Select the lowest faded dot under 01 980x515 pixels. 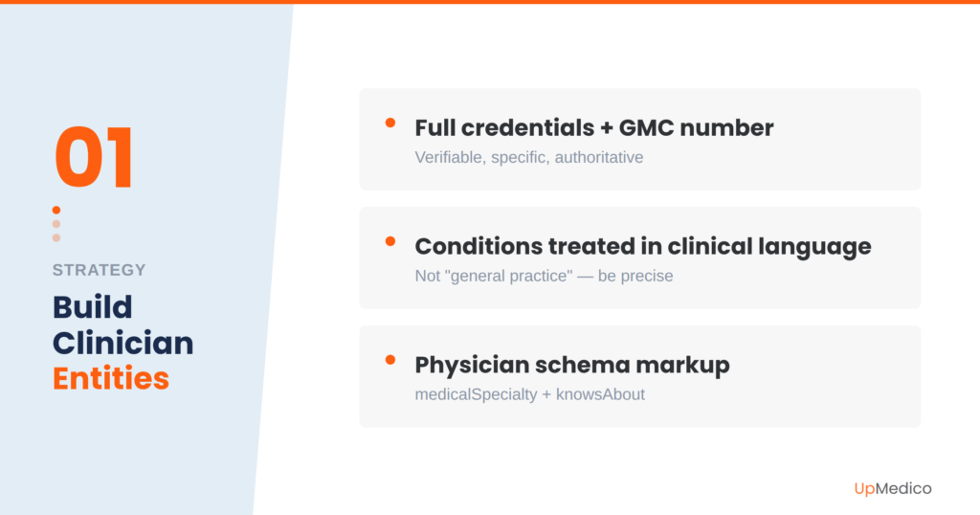56,237
